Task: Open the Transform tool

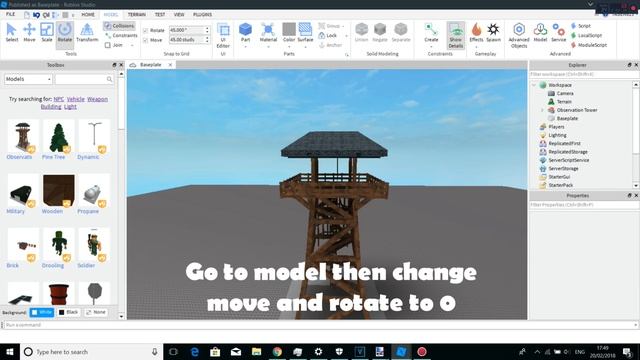Action: click(87, 32)
